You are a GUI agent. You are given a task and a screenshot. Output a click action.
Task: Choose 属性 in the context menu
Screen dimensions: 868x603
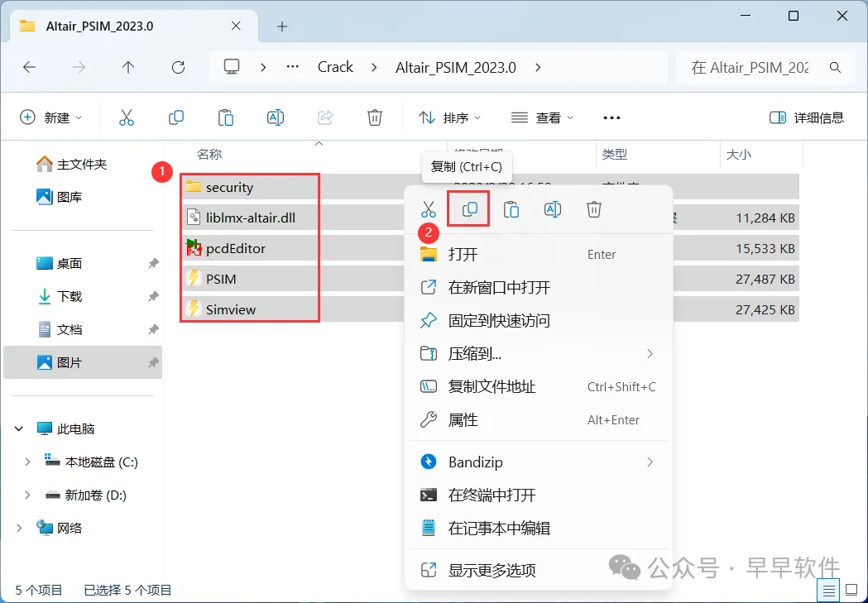click(x=539, y=420)
